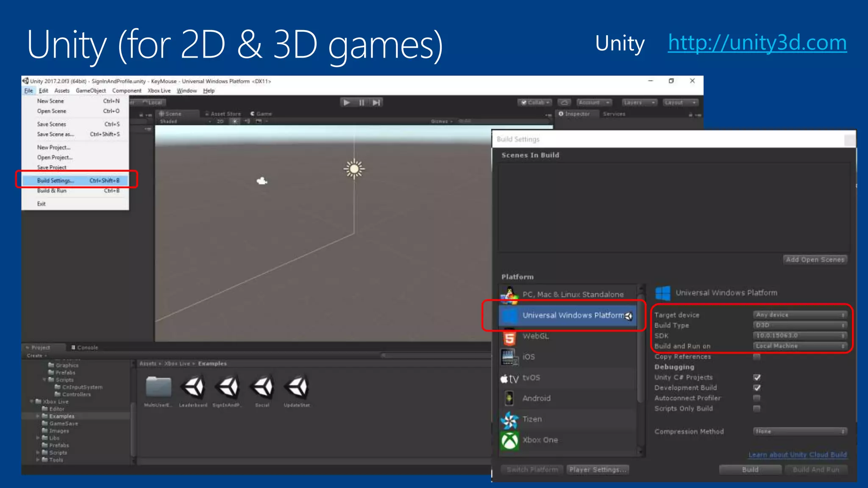
Task: Choose Save Project menu entry
Action: click(x=75, y=167)
